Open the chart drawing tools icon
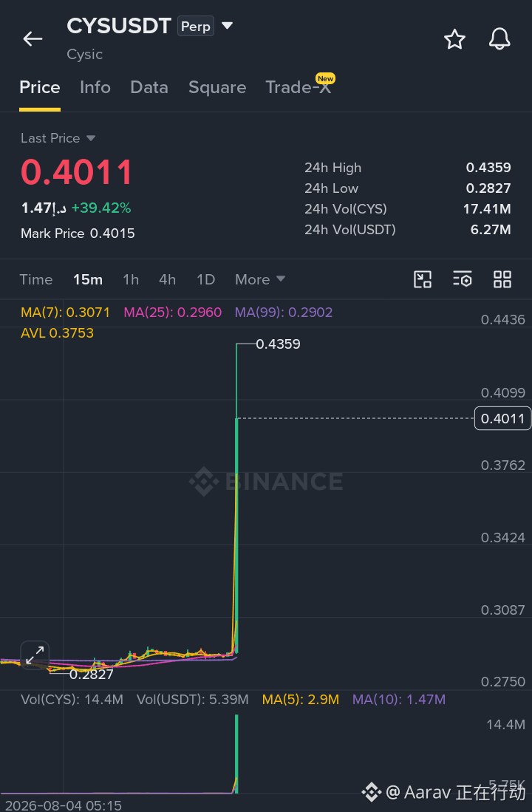 click(x=423, y=279)
